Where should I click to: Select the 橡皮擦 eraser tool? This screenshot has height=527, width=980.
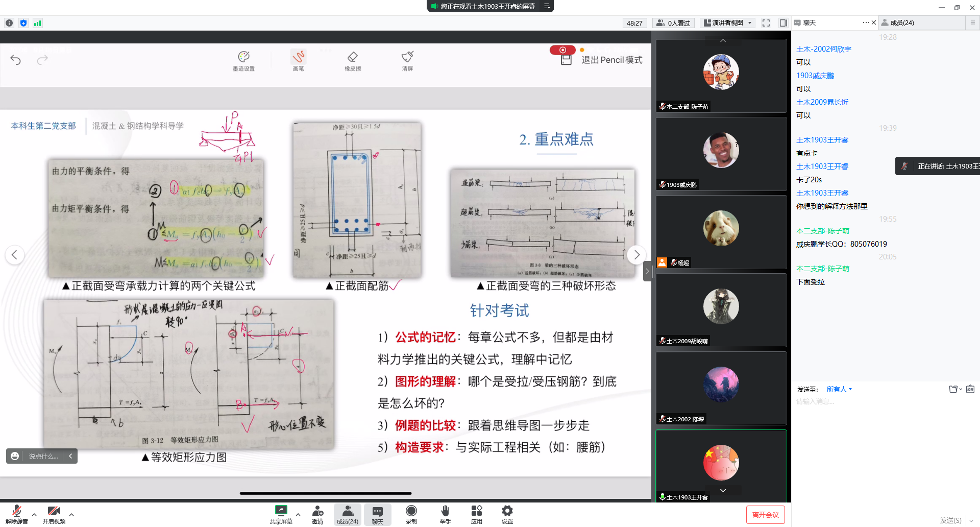[x=353, y=60]
